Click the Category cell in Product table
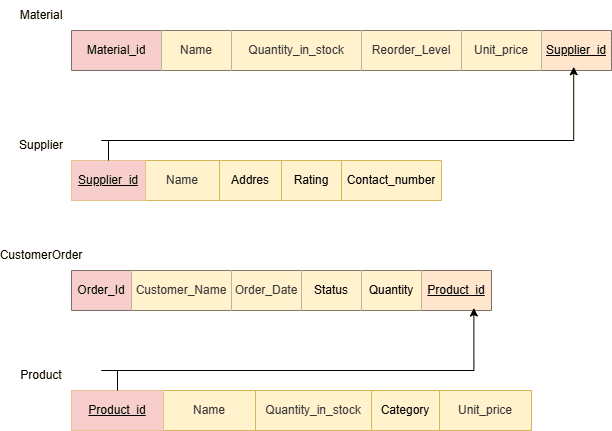Screen dimensions: 612x431 [405, 410]
